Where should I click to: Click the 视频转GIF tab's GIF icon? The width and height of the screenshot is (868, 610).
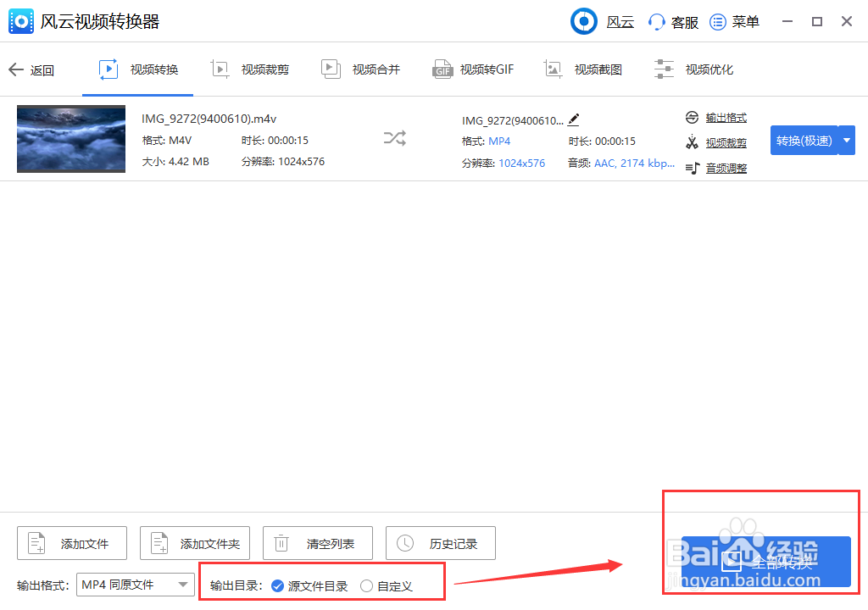point(442,69)
